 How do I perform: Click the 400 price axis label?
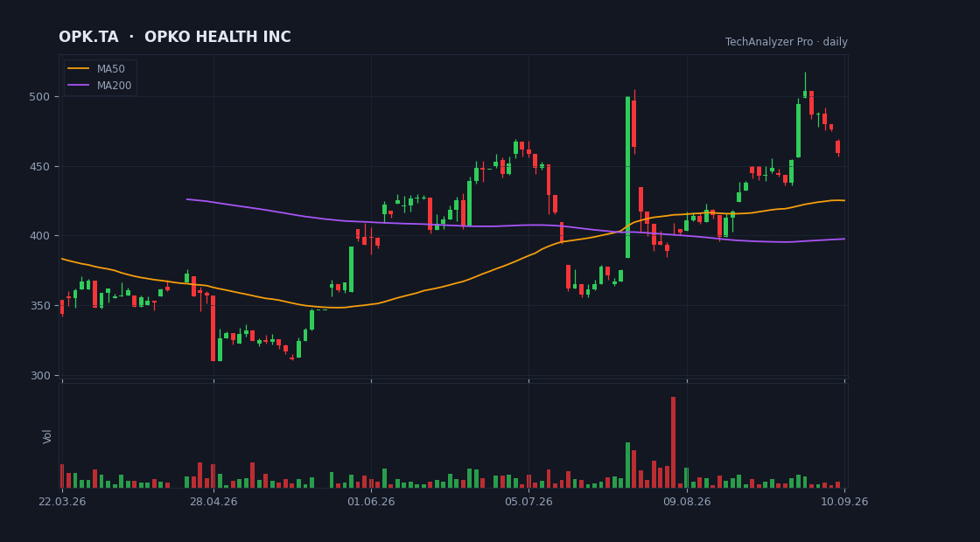coord(38,236)
